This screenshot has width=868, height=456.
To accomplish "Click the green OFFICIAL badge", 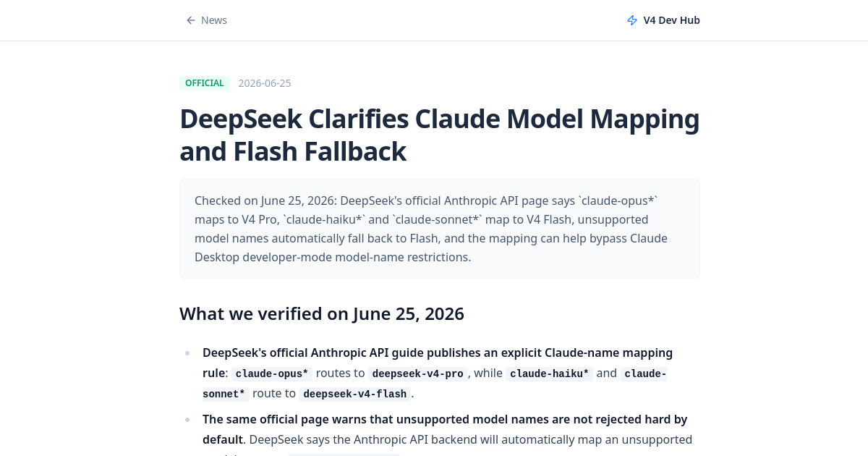I will [205, 83].
